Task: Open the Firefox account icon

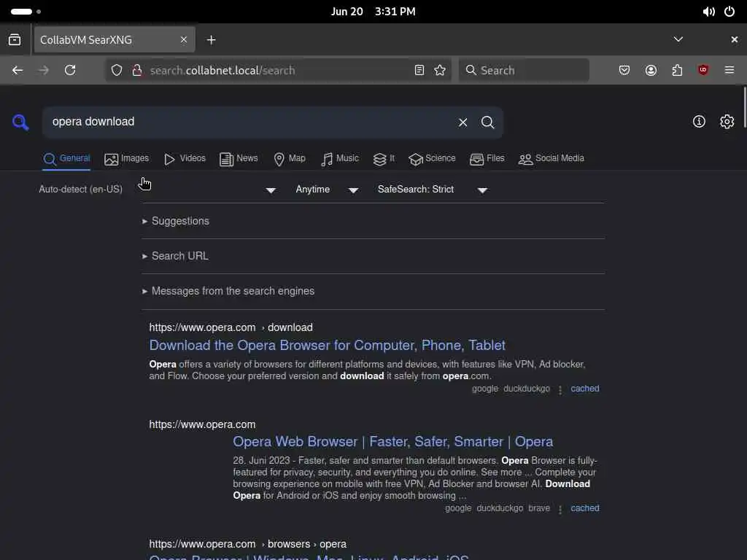Action: coord(651,71)
